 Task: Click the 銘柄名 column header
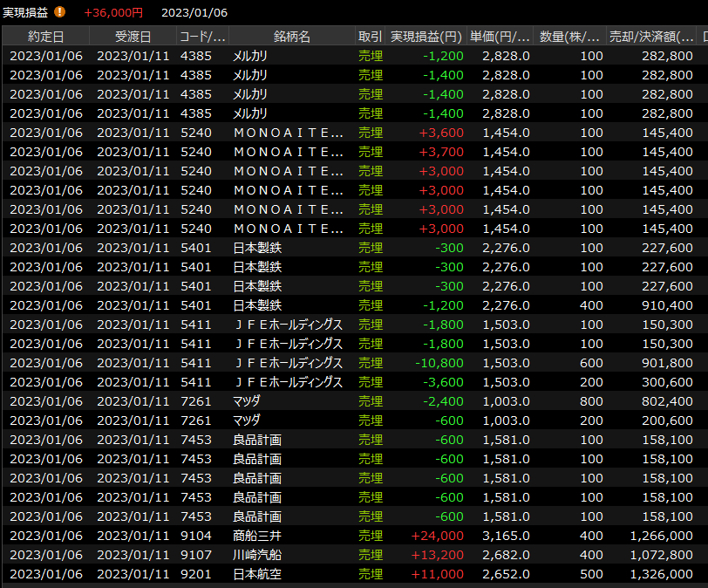[291, 36]
